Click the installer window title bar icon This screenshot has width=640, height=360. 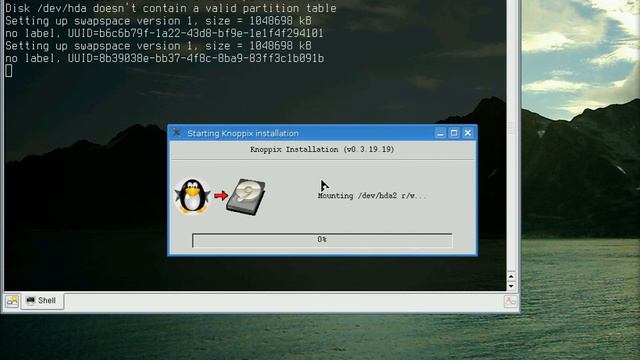pyautogui.click(x=177, y=133)
